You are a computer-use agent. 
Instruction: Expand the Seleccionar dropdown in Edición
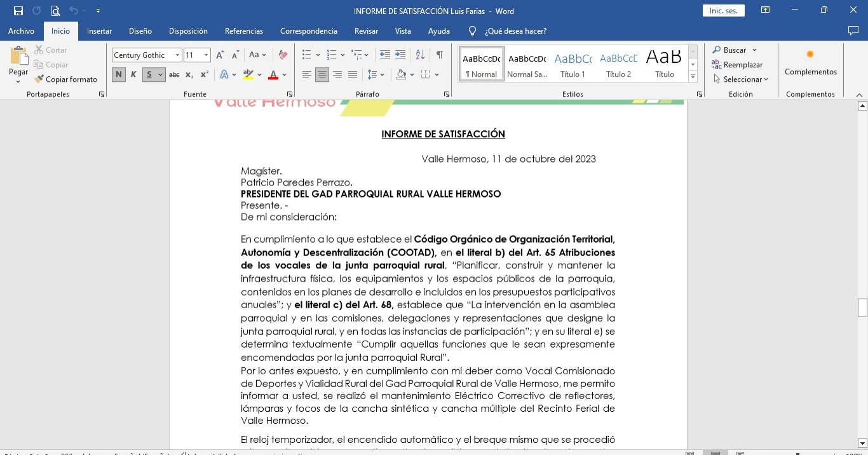[x=741, y=79]
